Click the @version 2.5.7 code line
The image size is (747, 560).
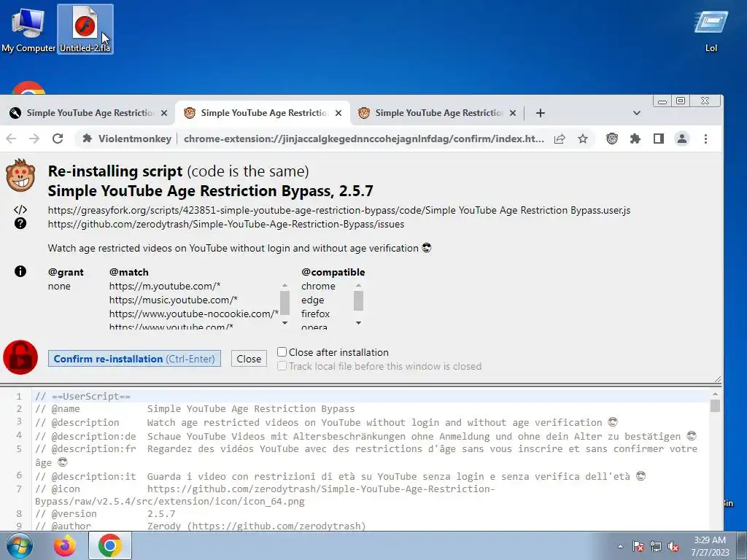pyautogui.click(x=105, y=514)
